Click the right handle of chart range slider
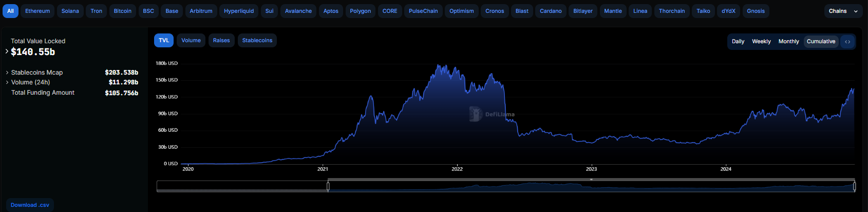 point(854,186)
